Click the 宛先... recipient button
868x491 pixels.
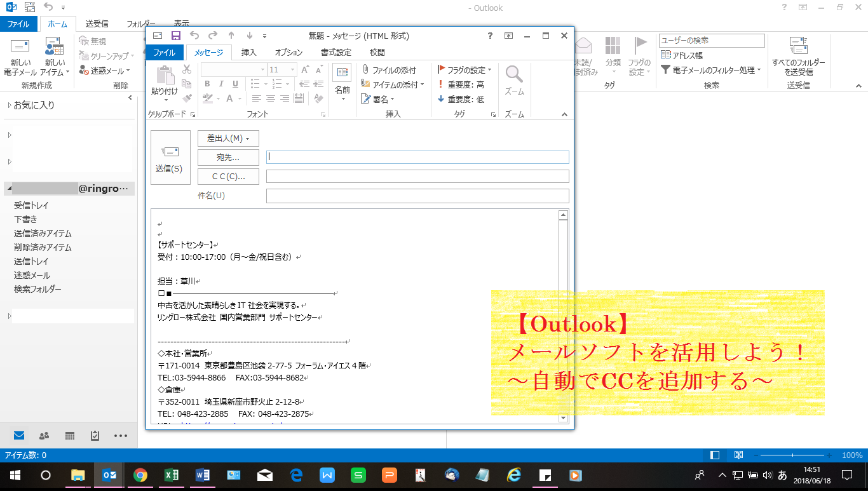pyautogui.click(x=228, y=158)
